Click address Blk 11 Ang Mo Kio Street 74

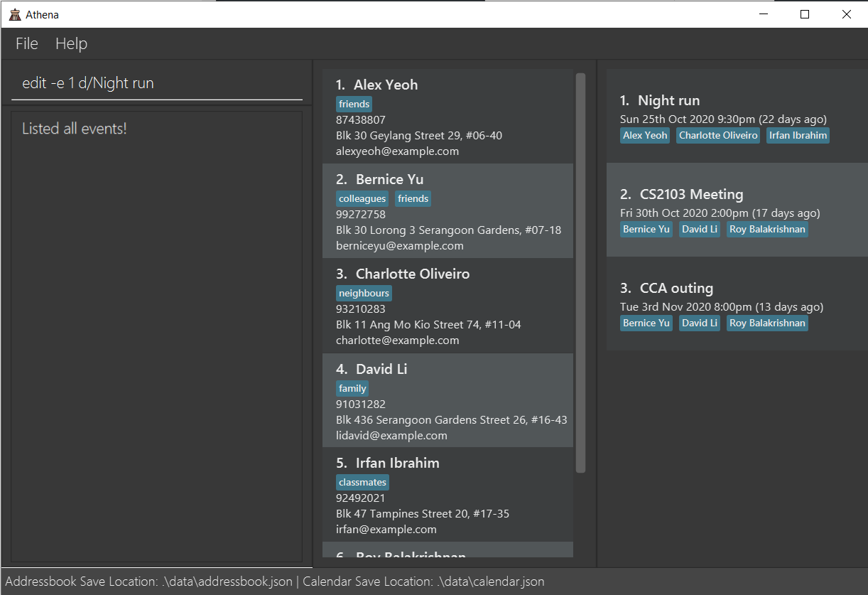[428, 324]
